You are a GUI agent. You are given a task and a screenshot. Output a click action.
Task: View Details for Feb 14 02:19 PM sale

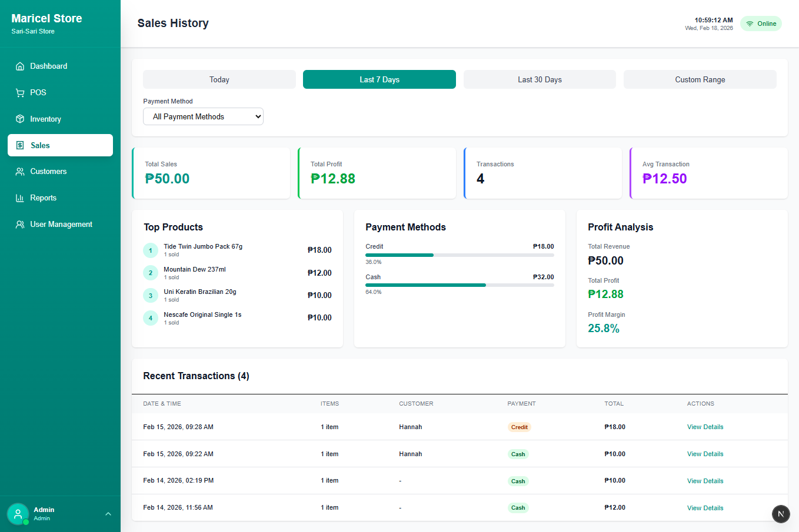pyautogui.click(x=705, y=481)
